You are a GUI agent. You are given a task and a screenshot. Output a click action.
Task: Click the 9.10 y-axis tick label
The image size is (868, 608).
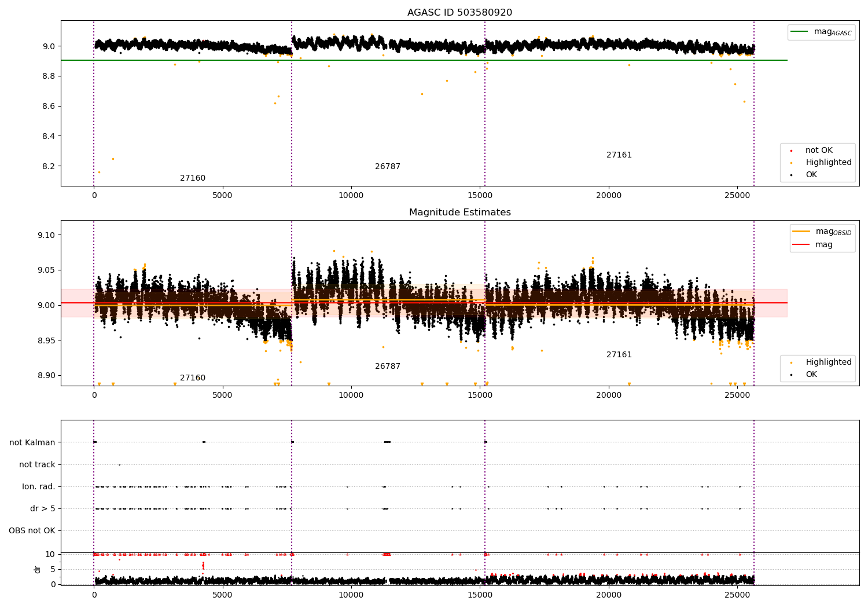(x=46, y=235)
